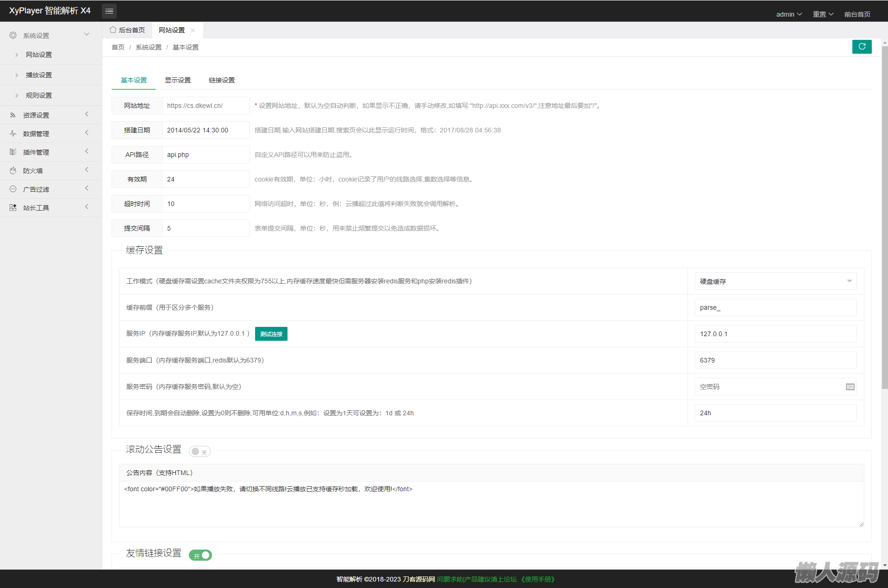This screenshot has height=588, width=888.
Task: Open the 工作模式 硬盘缓存 dropdown
Action: point(775,281)
